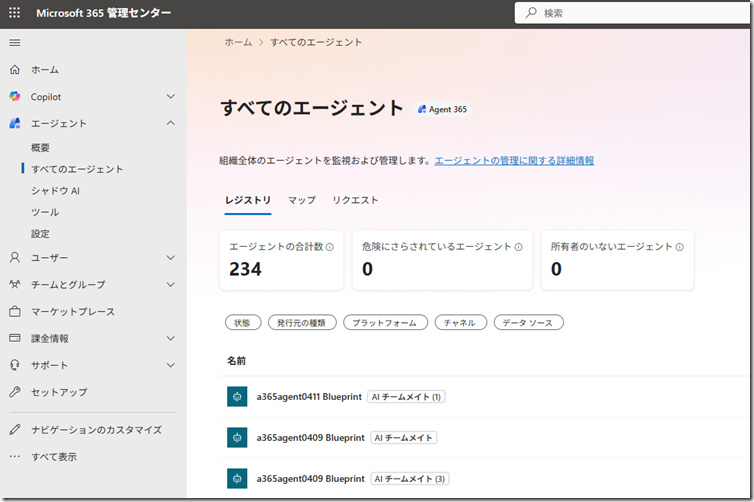754x502 pixels.
Task: Click the サポート headset icon
Action: tap(15, 365)
